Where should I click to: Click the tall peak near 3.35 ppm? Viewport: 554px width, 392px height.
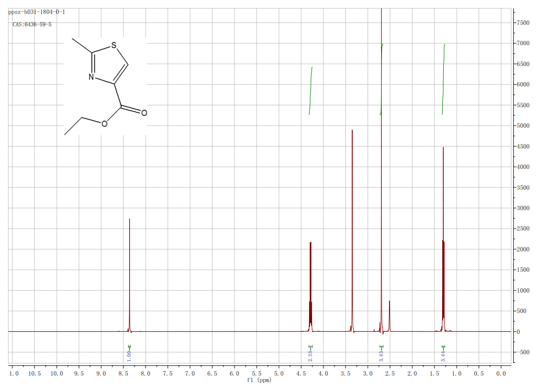coord(352,224)
